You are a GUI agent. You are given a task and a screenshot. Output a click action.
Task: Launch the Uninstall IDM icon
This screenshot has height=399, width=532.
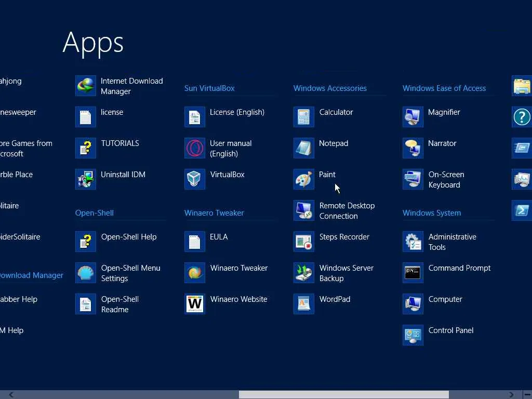86,179
